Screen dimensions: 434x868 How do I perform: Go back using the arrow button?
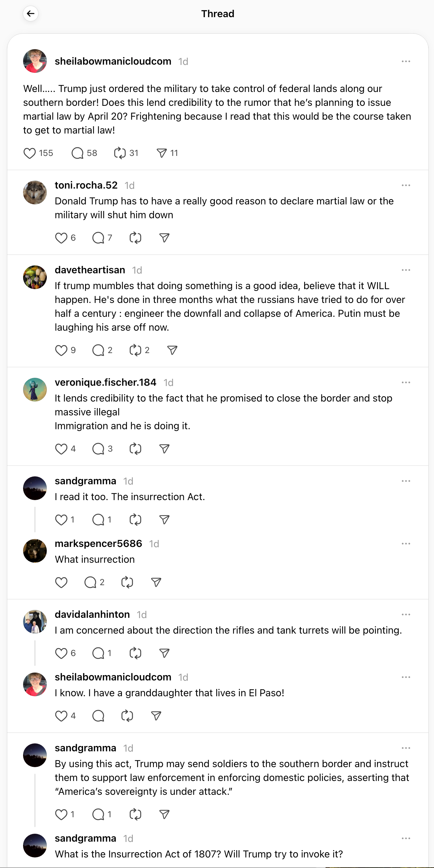coord(31,14)
